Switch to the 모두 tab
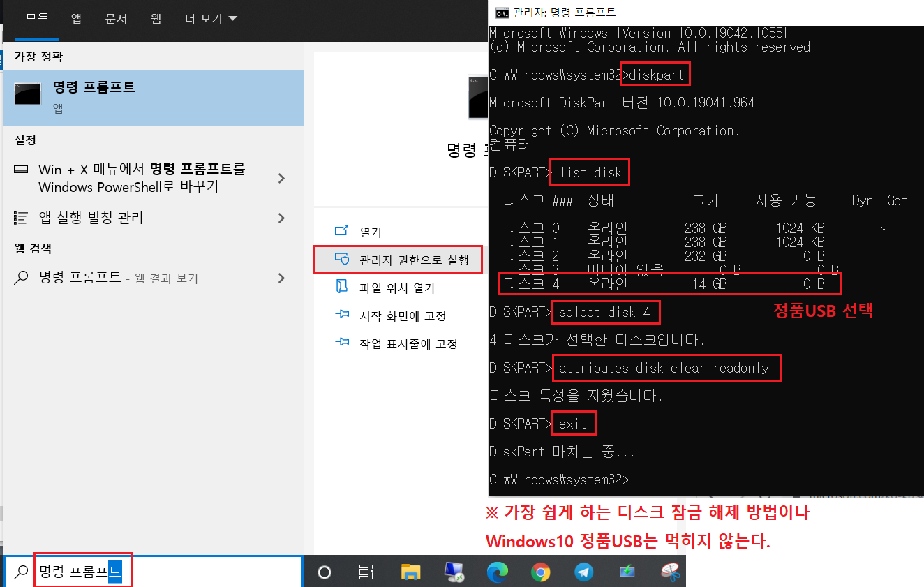 pos(36,19)
